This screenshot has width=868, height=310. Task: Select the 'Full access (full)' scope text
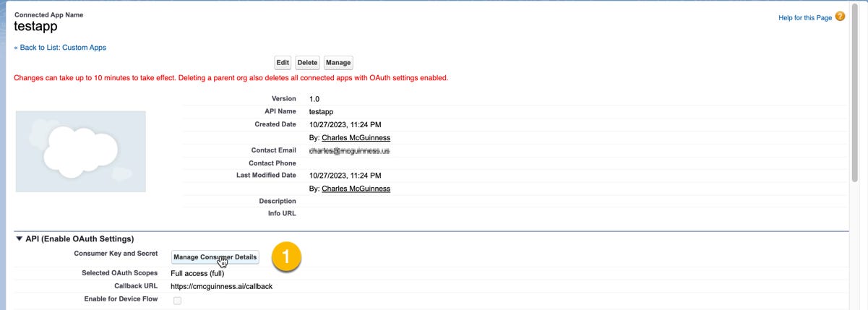[x=197, y=273]
